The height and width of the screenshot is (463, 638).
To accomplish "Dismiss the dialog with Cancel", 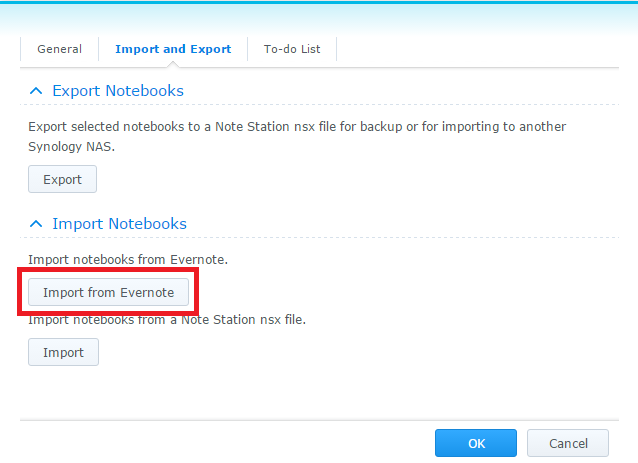I will pos(568,443).
